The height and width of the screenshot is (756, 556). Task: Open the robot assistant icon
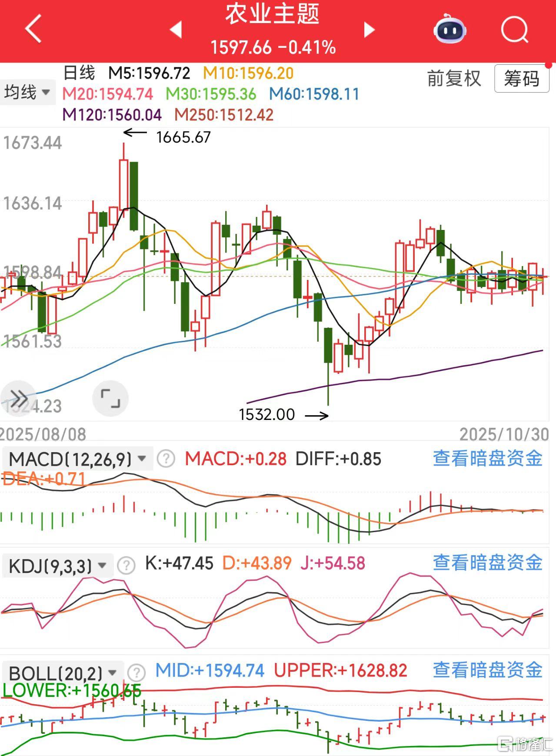point(449,29)
